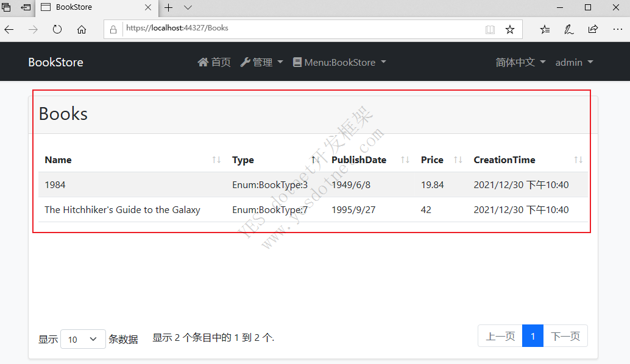Add page to favorites star icon

(509, 29)
